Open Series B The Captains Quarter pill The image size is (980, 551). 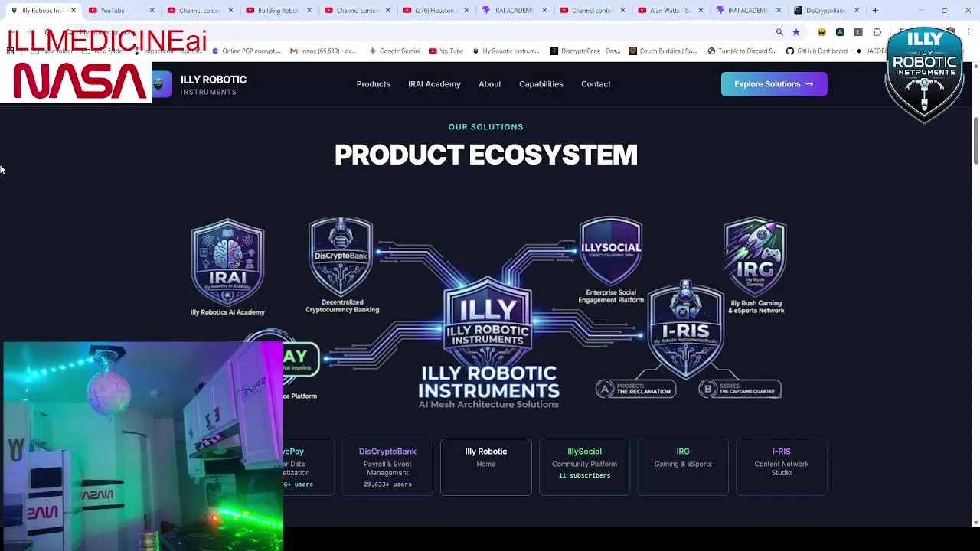pos(740,389)
